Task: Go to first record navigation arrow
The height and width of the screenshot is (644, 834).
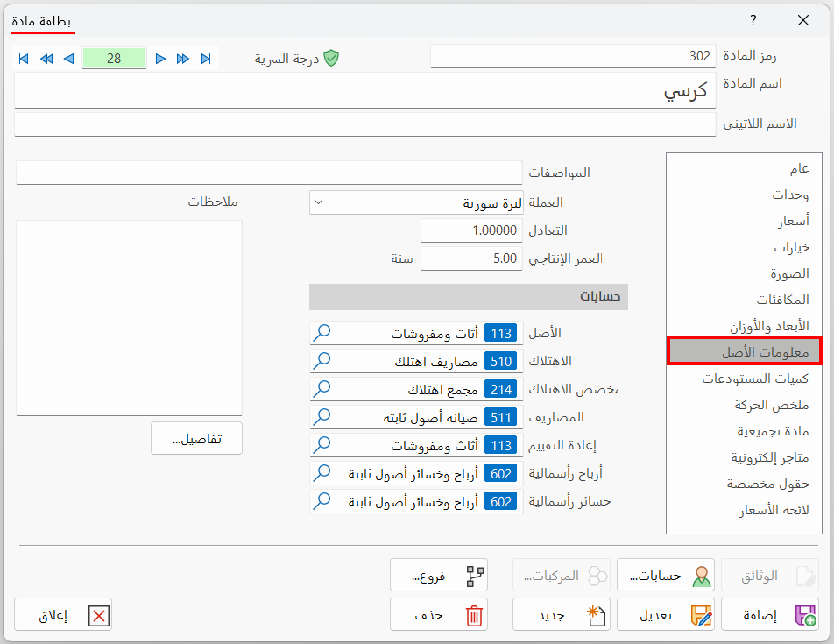Action: point(24,59)
